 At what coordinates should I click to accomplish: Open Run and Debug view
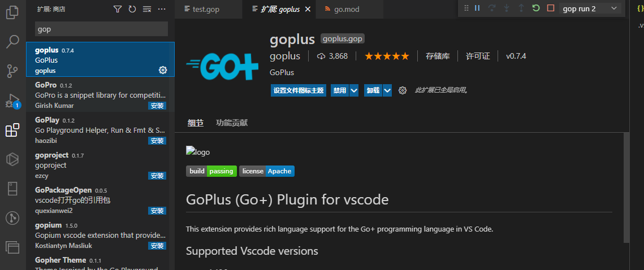[13, 101]
